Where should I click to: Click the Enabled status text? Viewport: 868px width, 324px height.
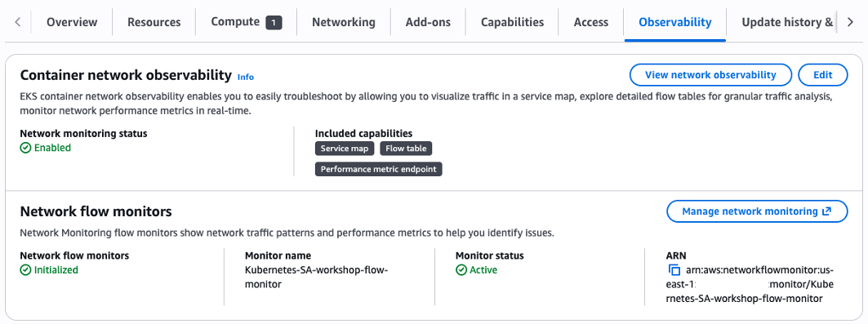click(x=52, y=149)
